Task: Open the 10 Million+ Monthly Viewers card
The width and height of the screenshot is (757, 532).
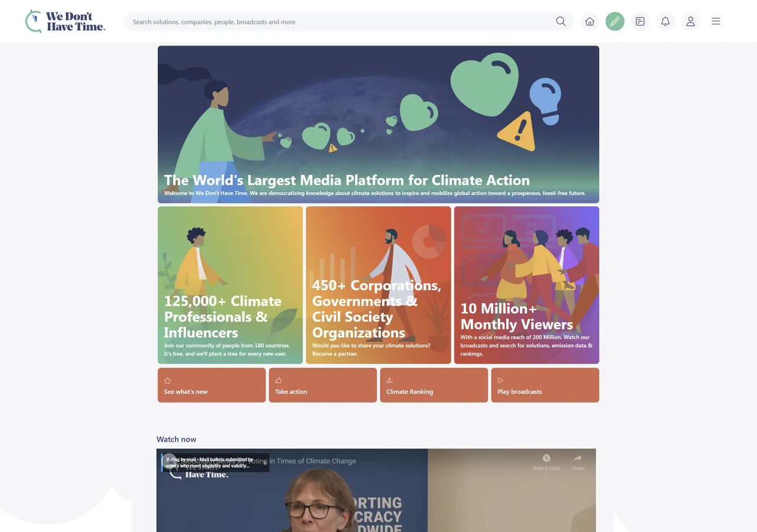Action: (x=526, y=285)
